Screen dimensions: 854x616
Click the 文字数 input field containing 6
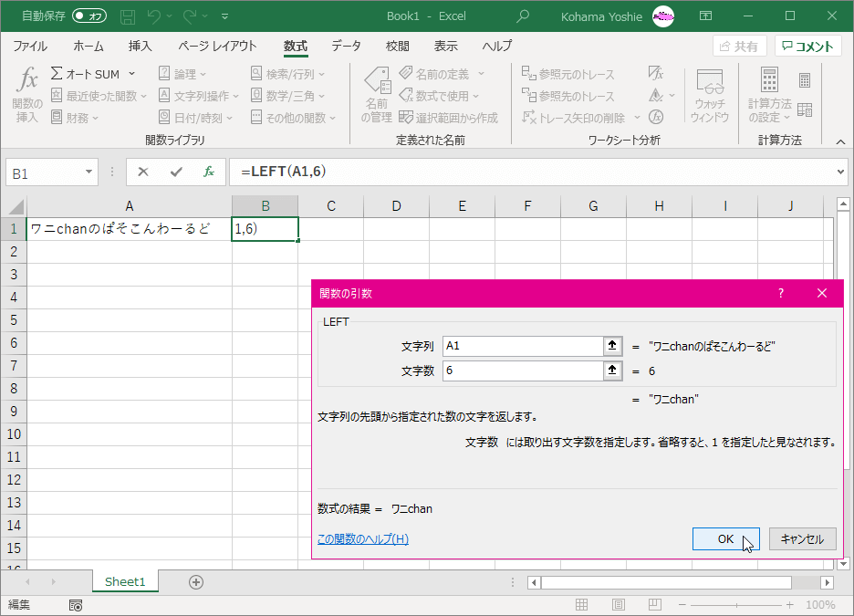(520, 371)
